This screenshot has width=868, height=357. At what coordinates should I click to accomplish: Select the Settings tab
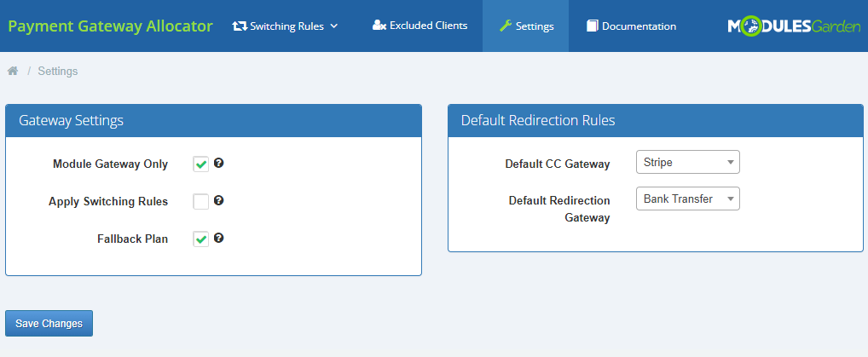point(525,26)
